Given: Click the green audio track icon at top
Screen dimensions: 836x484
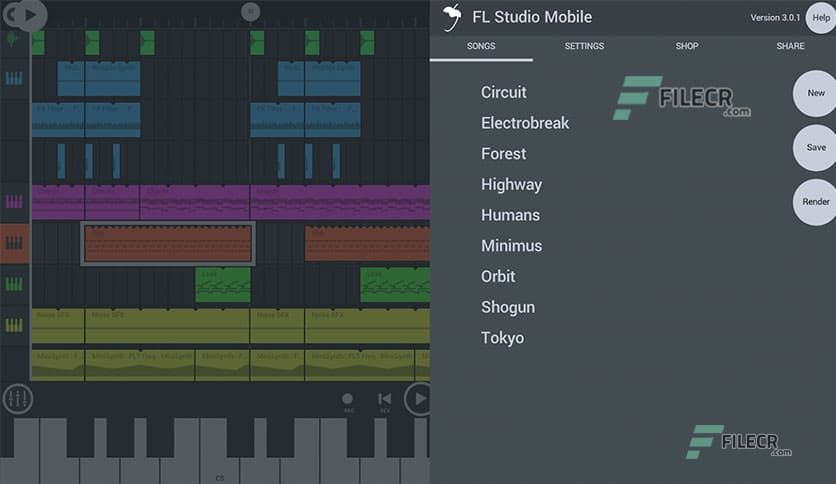Looking at the screenshot, I should tap(13, 40).
